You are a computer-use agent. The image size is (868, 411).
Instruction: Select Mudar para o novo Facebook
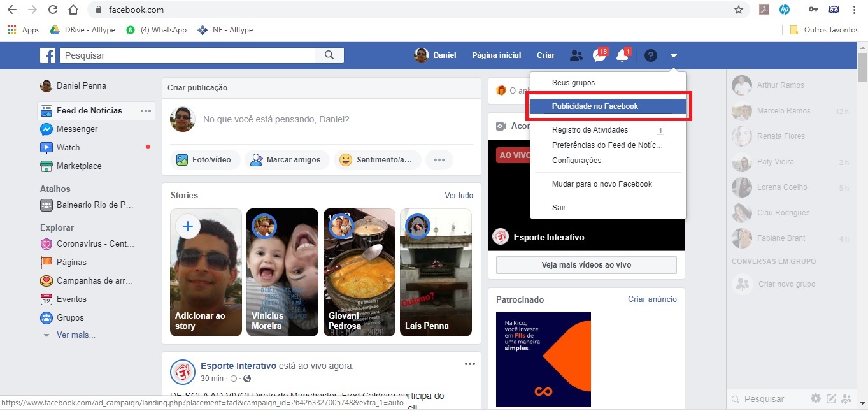608,184
